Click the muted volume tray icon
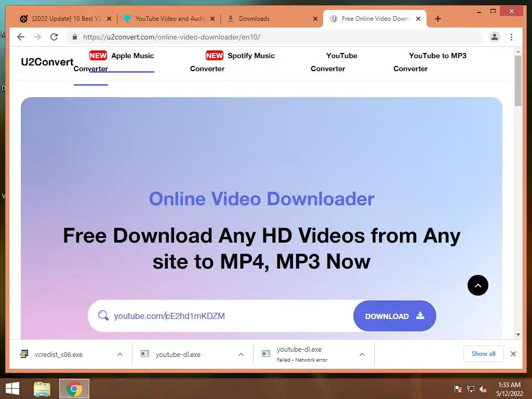Viewport: 532px width, 399px height. tap(483, 389)
